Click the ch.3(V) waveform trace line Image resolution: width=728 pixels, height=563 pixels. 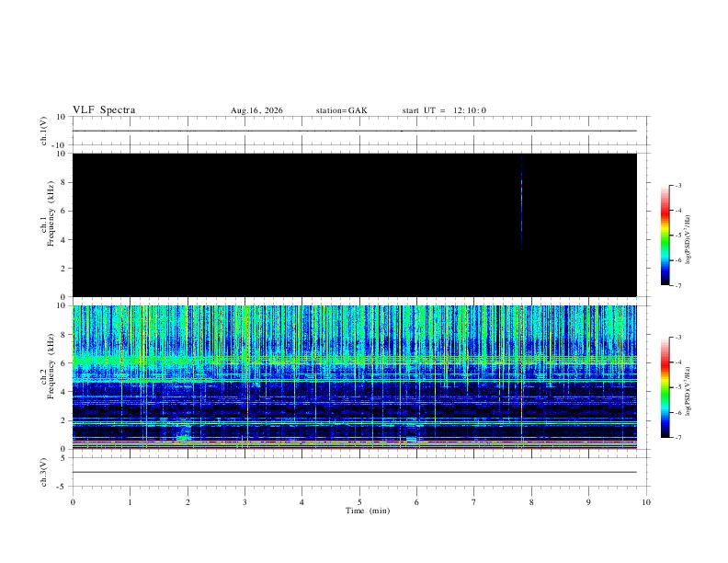(x=354, y=472)
